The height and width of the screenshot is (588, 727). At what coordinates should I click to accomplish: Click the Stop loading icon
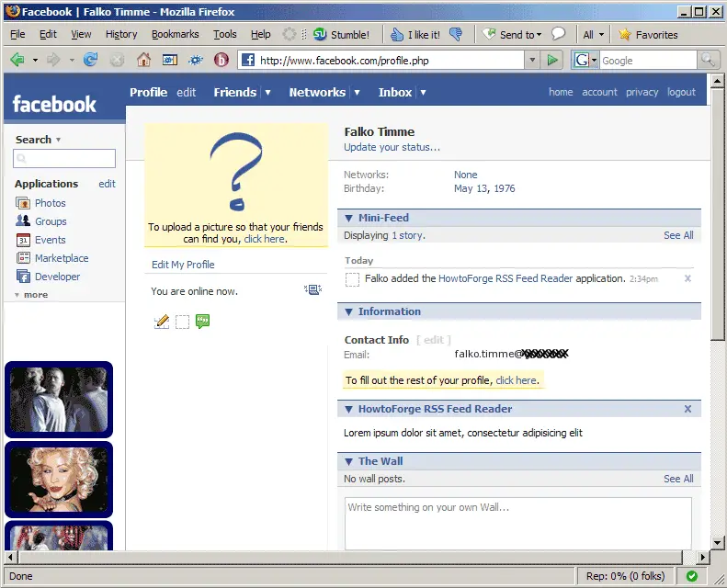(x=117, y=60)
